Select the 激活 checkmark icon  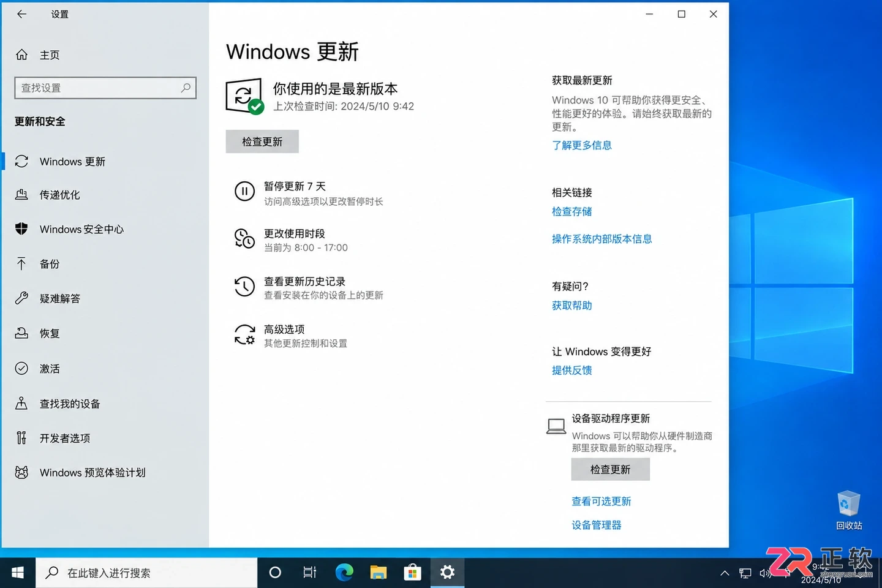click(21, 368)
